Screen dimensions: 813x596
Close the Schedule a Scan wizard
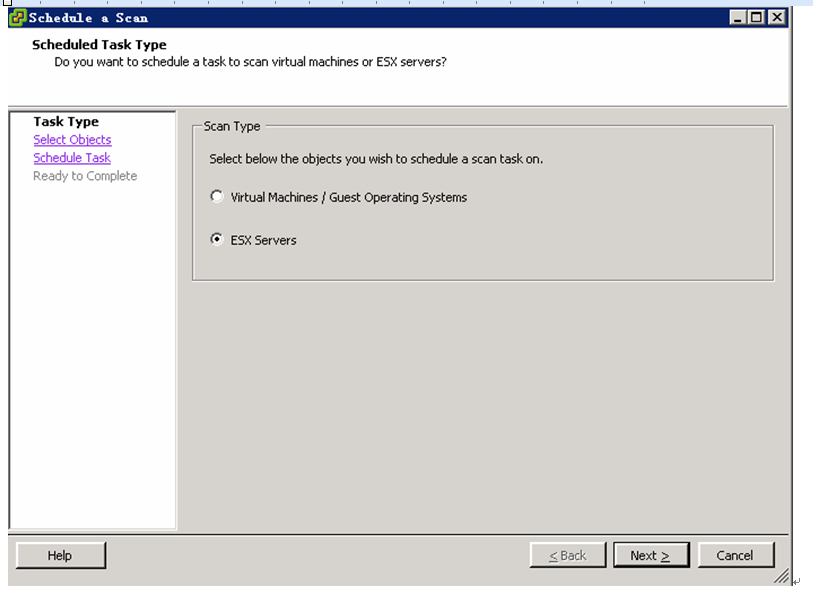point(777,18)
